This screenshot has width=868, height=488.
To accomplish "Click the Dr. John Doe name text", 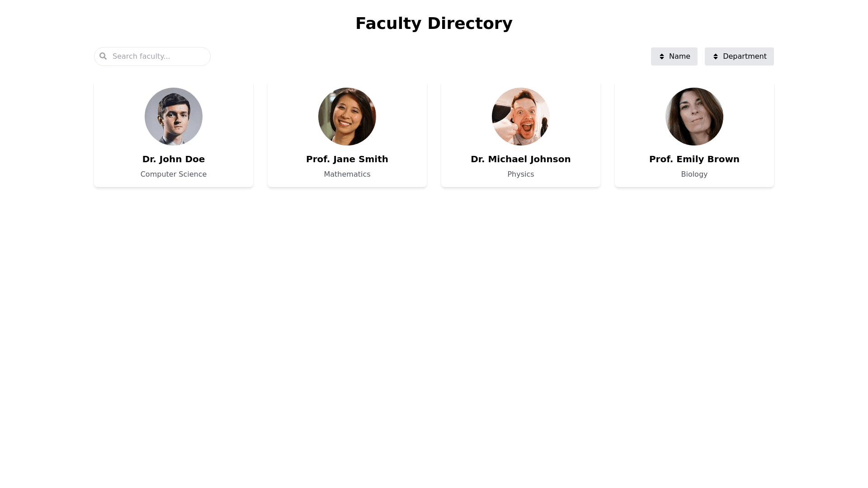I will pyautogui.click(x=174, y=159).
